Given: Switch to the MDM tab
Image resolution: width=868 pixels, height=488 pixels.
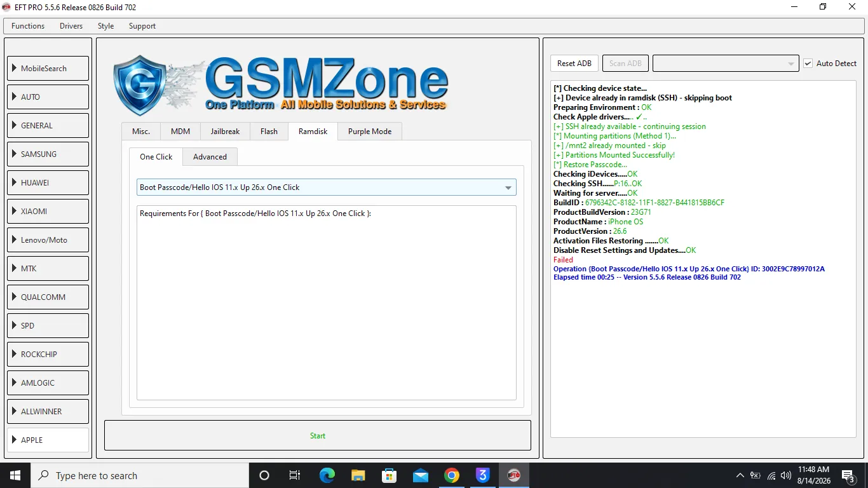Looking at the screenshot, I should pyautogui.click(x=180, y=132).
